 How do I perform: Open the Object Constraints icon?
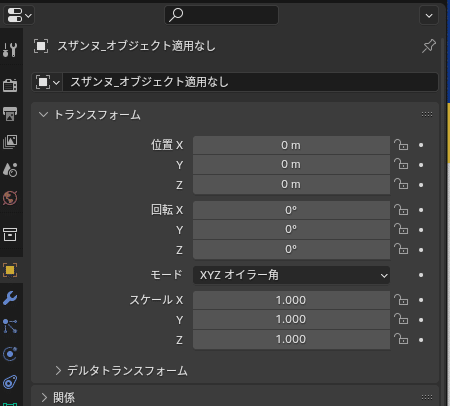[10, 382]
